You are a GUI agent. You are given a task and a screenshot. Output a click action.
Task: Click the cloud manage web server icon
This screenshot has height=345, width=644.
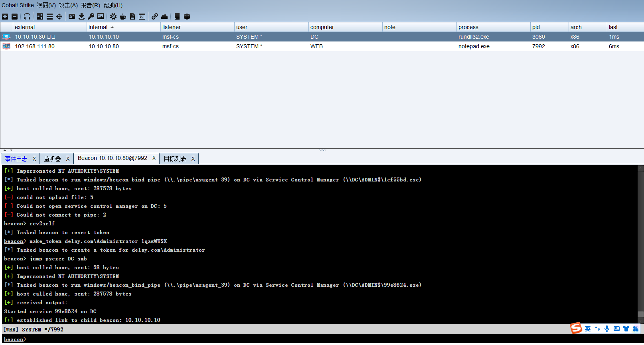click(x=164, y=16)
